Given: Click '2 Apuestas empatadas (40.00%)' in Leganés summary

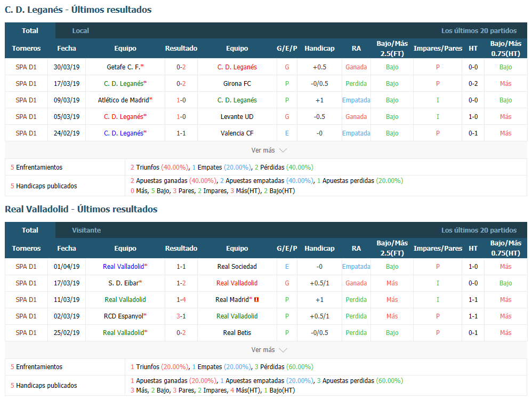Looking at the screenshot, I should 267,181.
